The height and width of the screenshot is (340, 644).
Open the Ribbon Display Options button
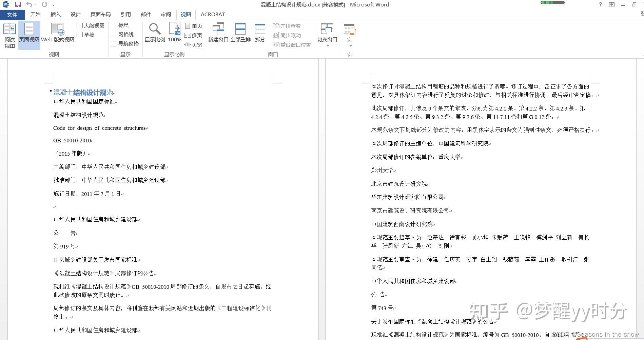click(612, 4)
